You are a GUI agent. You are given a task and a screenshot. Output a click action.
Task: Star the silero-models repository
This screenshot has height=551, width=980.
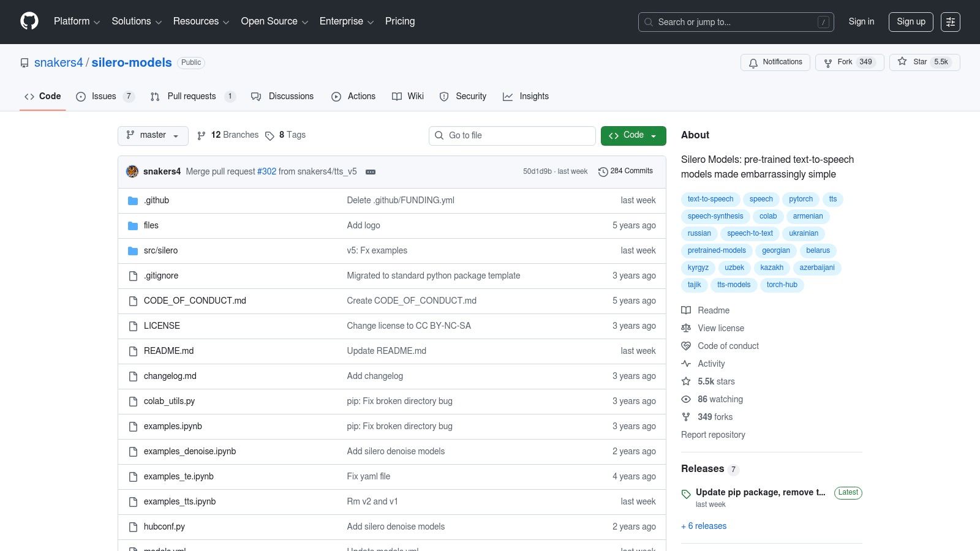[x=924, y=62]
